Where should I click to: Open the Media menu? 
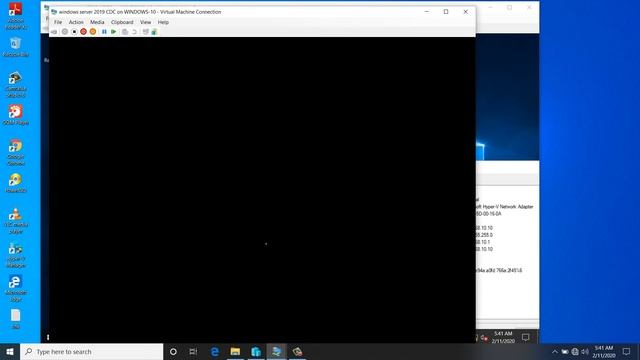tap(97, 22)
